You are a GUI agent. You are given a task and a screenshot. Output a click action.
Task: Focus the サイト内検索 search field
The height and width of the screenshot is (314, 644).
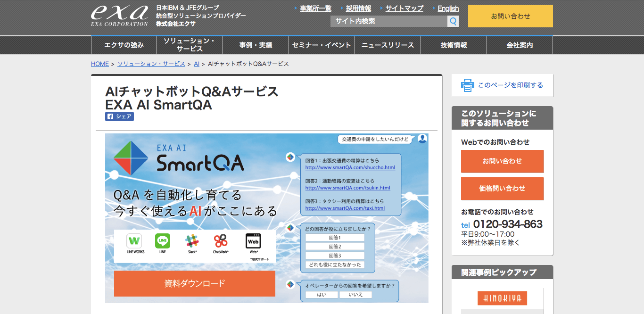[x=388, y=21]
